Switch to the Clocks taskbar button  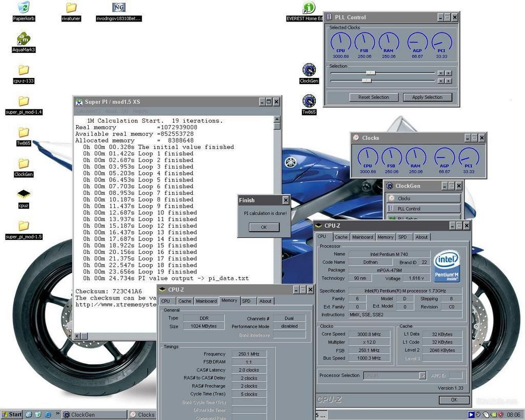pos(143,415)
